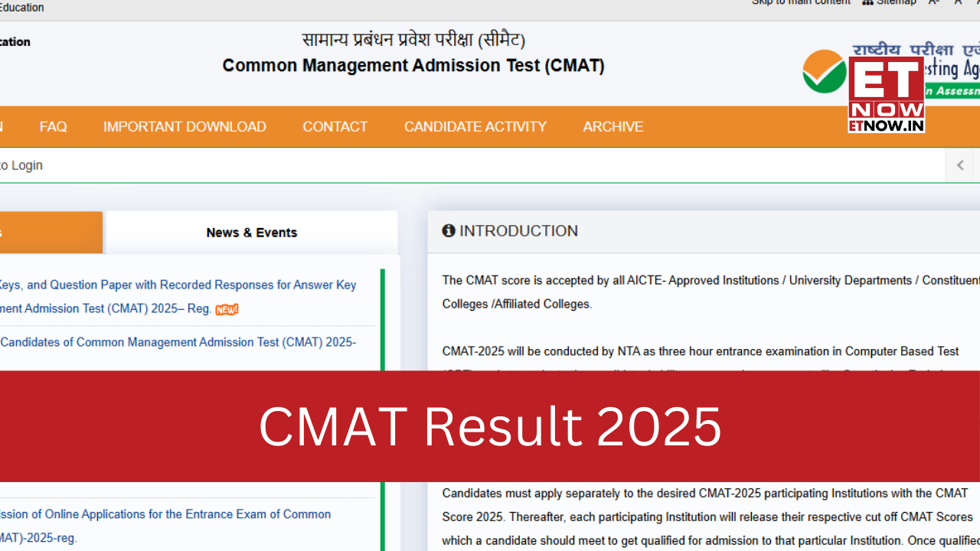Click the CMAT Result 2025 banner
The height and width of the screenshot is (551, 980).
[490, 426]
